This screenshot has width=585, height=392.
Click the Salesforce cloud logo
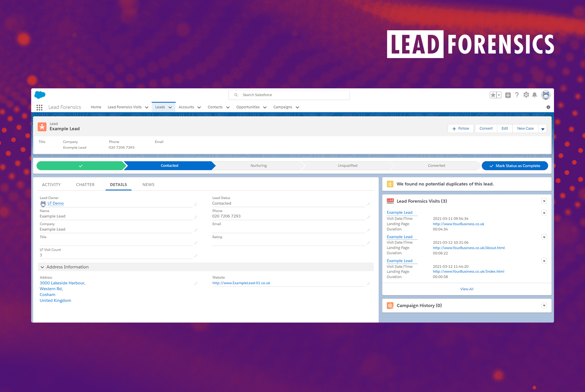click(40, 95)
